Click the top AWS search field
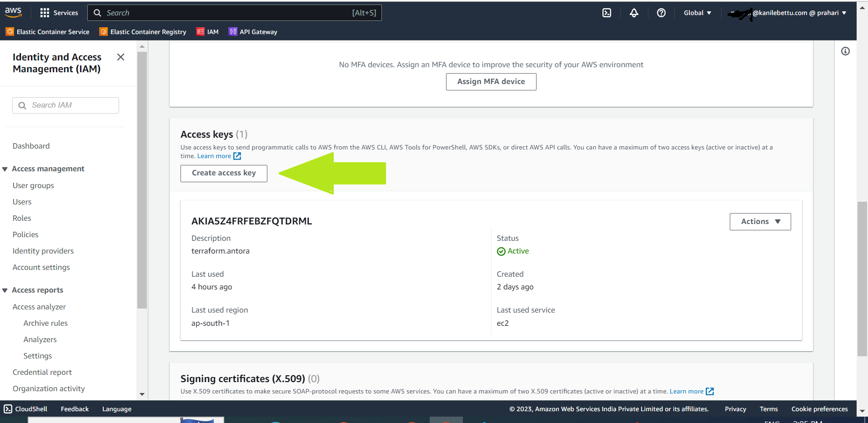Image resolution: width=868 pixels, height=423 pixels. click(234, 13)
